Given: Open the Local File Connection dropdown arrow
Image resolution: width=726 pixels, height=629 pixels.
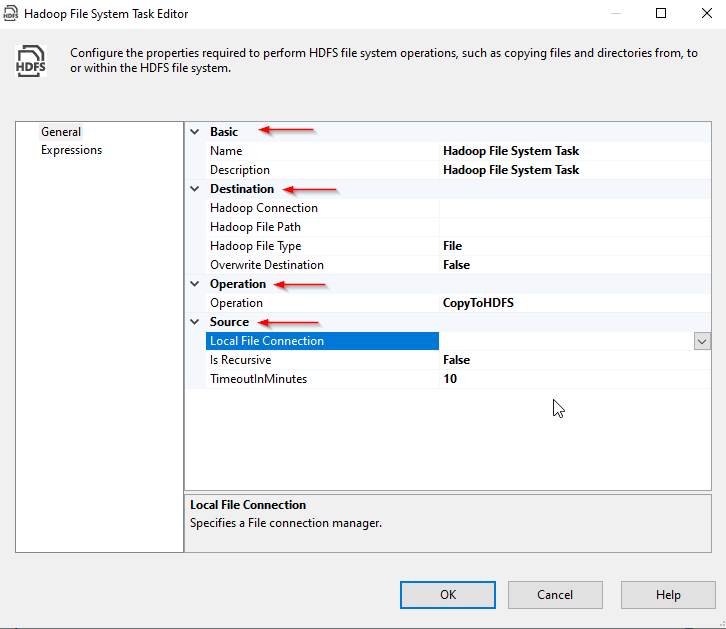Looking at the screenshot, I should (x=702, y=341).
